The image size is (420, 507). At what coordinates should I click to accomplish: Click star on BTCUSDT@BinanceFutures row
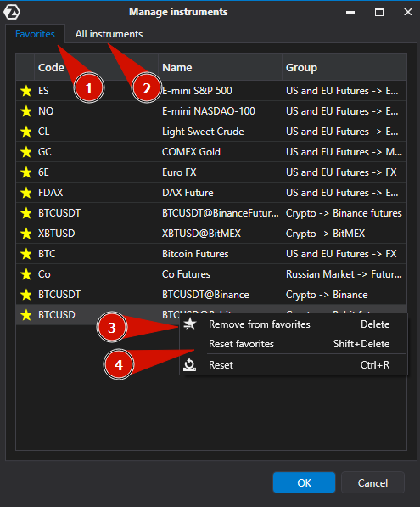(x=25, y=213)
